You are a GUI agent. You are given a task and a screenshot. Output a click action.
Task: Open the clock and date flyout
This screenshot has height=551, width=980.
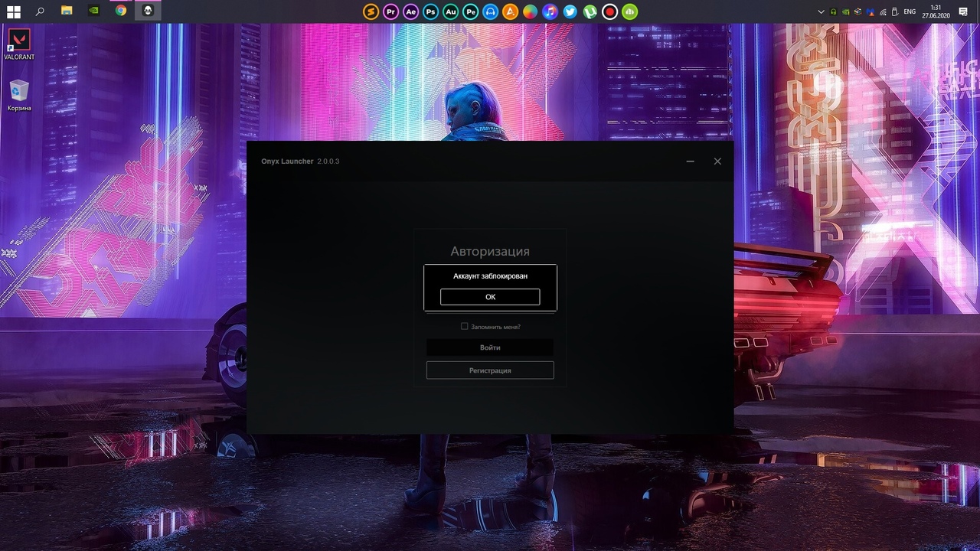pos(936,11)
